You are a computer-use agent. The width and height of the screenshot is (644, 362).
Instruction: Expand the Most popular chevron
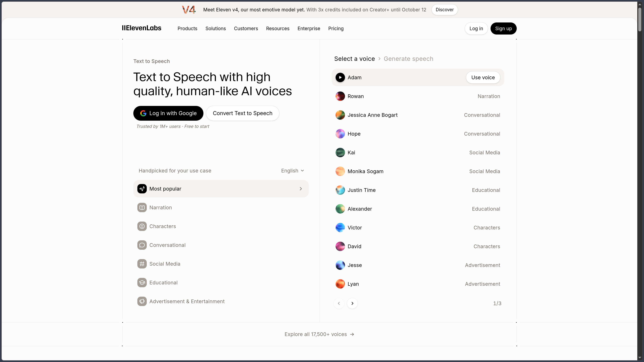pos(301,189)
